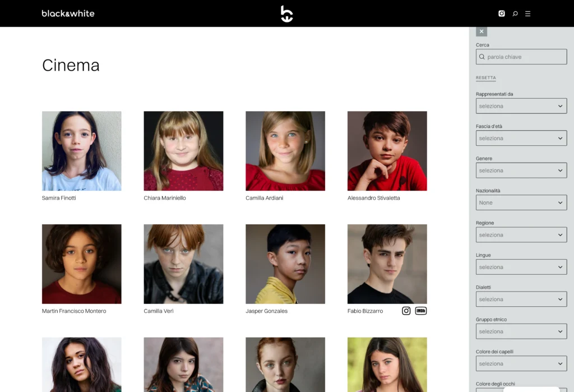This screenshot has height=392, width=574.
Task: Click the black&white wordmark logo
Action: [x=68, y=13]
